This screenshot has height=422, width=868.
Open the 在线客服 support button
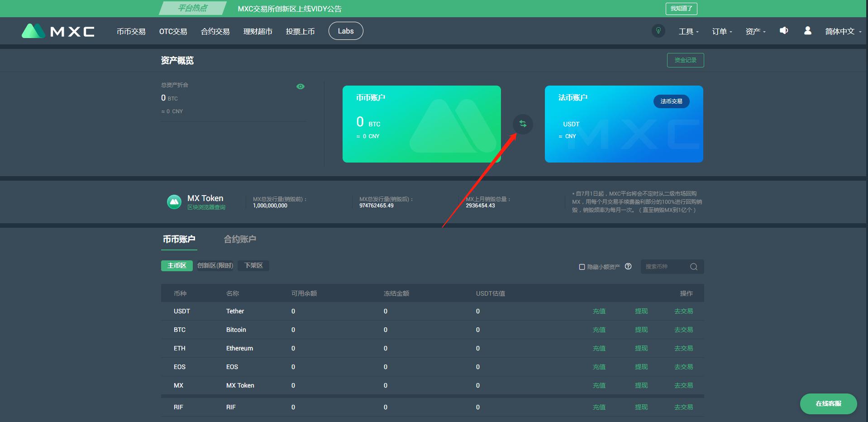click(828, 403)
